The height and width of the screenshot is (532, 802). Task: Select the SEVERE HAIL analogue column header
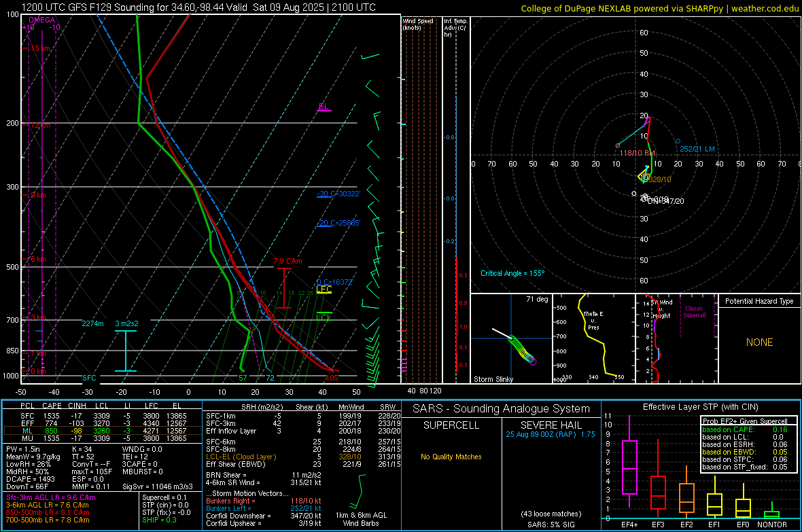[551, 425]
